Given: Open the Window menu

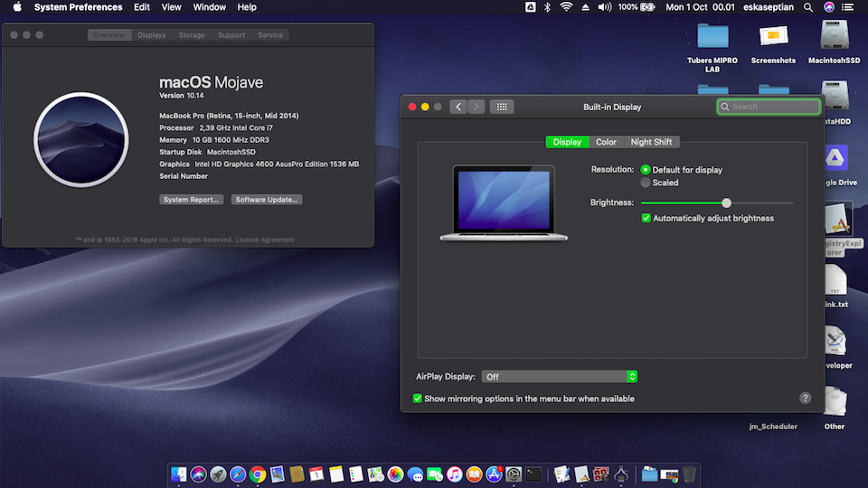Looking at the screenshot, I should (209, 7).
